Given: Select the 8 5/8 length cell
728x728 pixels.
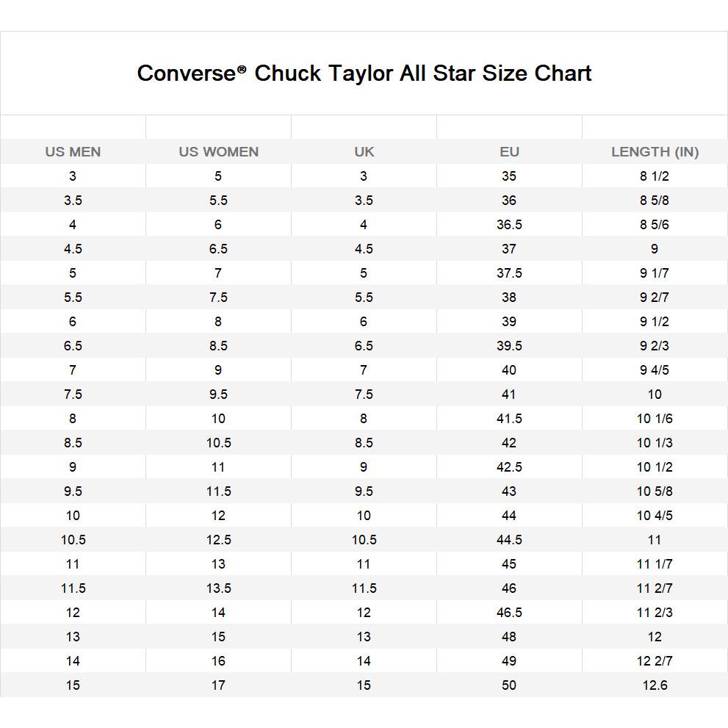Looking at the screenshot, I should 655,201.
